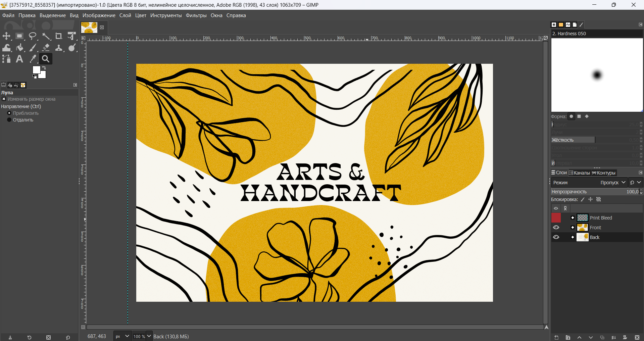Viewport: 644px width, 341px height.
Task: Activate the Crop tool
Action: pyautogui.click(x=59, y=36)
